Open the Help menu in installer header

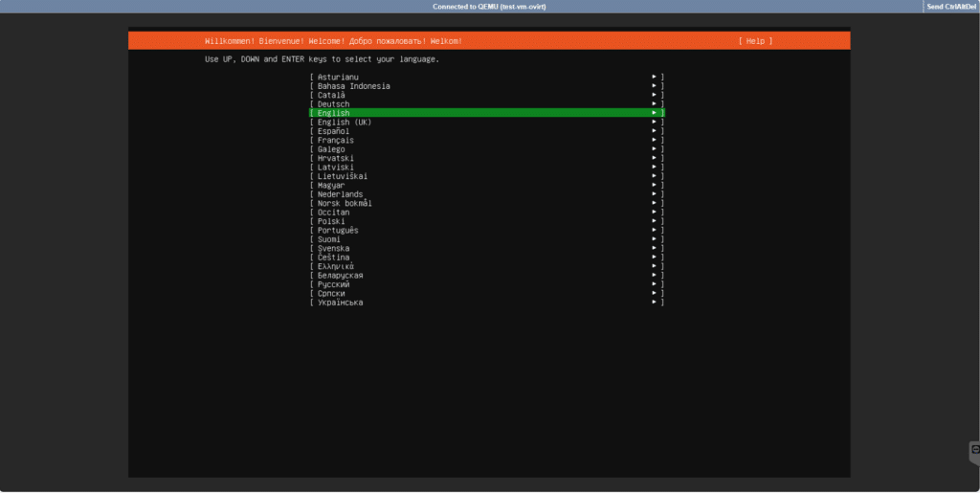(x=755, y=41)
